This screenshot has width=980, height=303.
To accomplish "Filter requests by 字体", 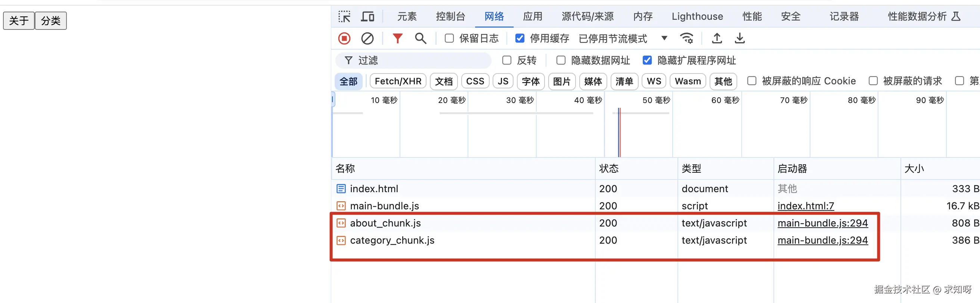I will (531, 81).
